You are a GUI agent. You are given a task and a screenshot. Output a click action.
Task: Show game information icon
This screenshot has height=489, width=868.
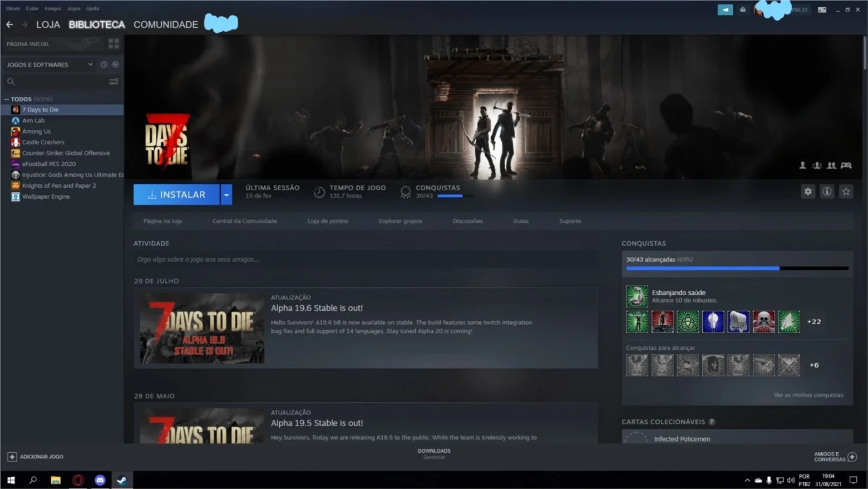click(827, 192)
